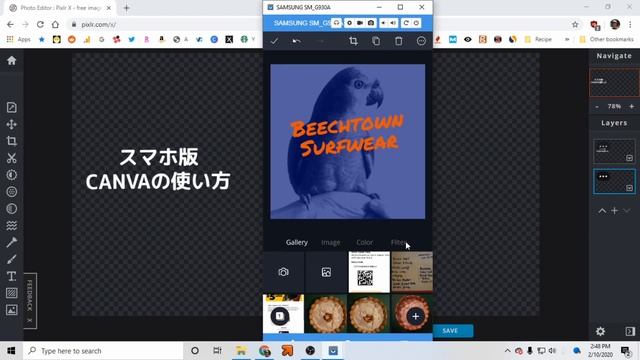Select the Cutout scissors tool
640x360 pixels.
[x=11, y=158]
